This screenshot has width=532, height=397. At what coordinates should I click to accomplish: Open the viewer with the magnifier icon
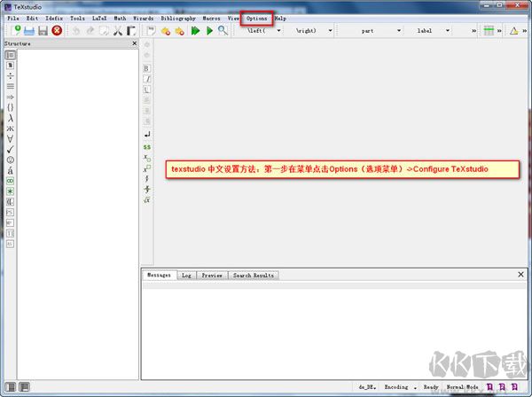[x=223, y=30]
